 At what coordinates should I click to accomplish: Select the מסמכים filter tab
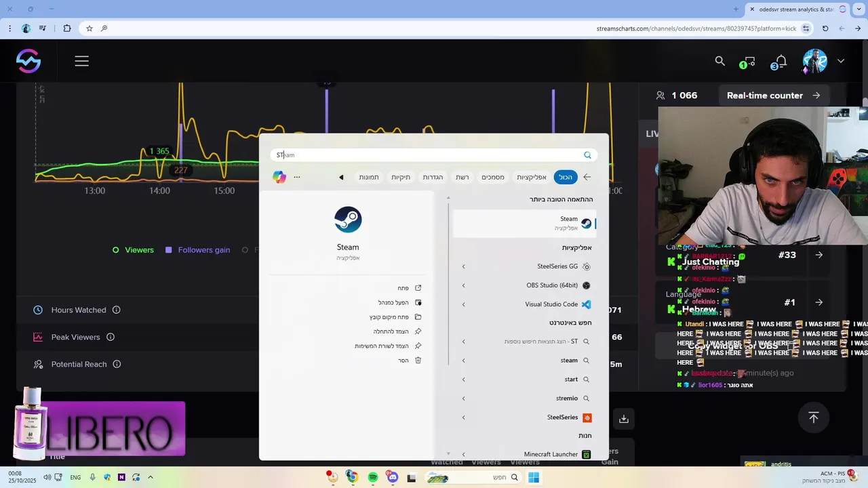click(x=493, y=177)
